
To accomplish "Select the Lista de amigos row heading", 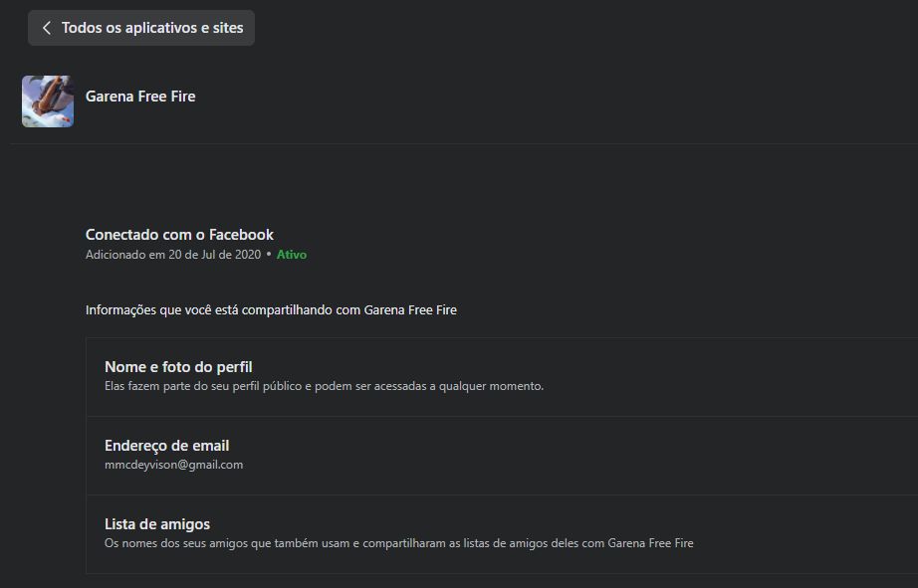I will pyautogui.click(x=157, y=524).
